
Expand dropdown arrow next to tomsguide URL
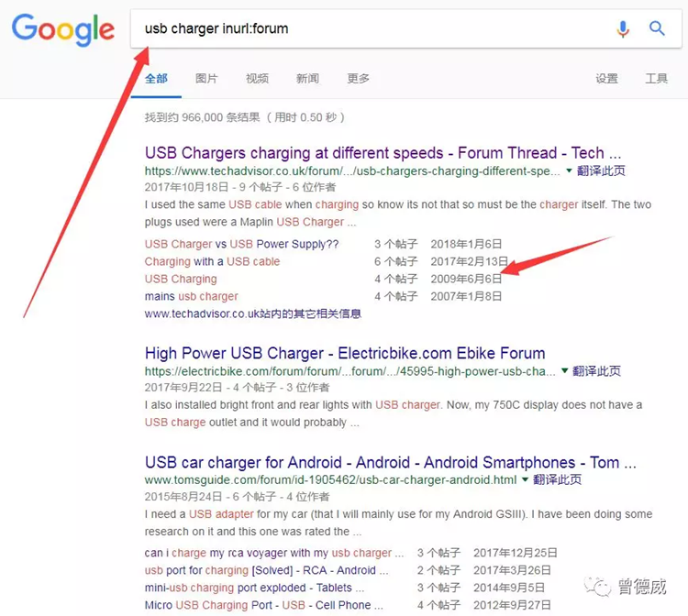525,479
